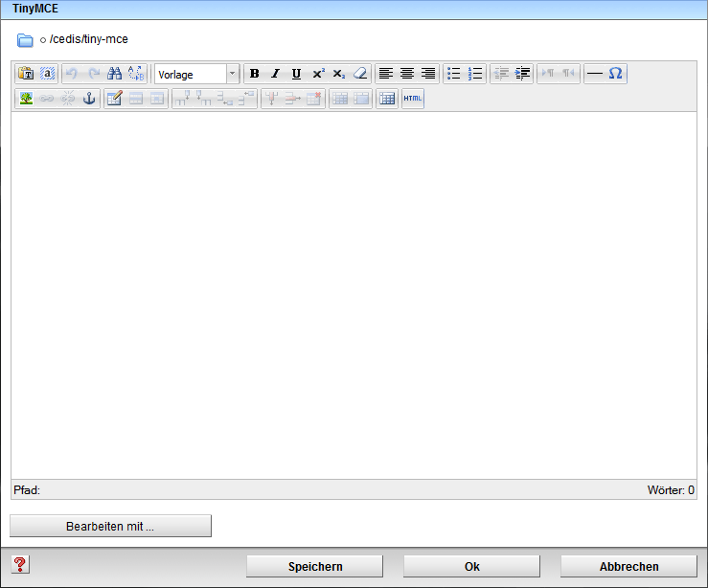The width and height of the screenshot is (708, 588).
Task: Center-align the text
Action: coord(407,74)
